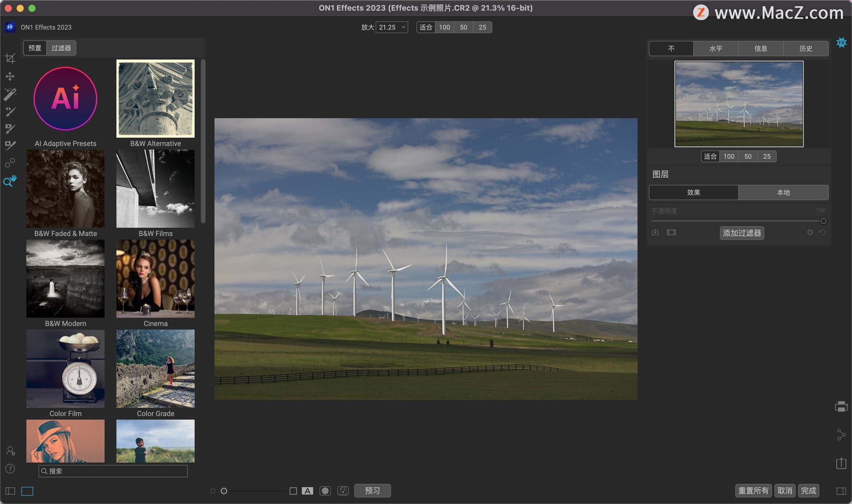Click the 重置所有 button

753,491
